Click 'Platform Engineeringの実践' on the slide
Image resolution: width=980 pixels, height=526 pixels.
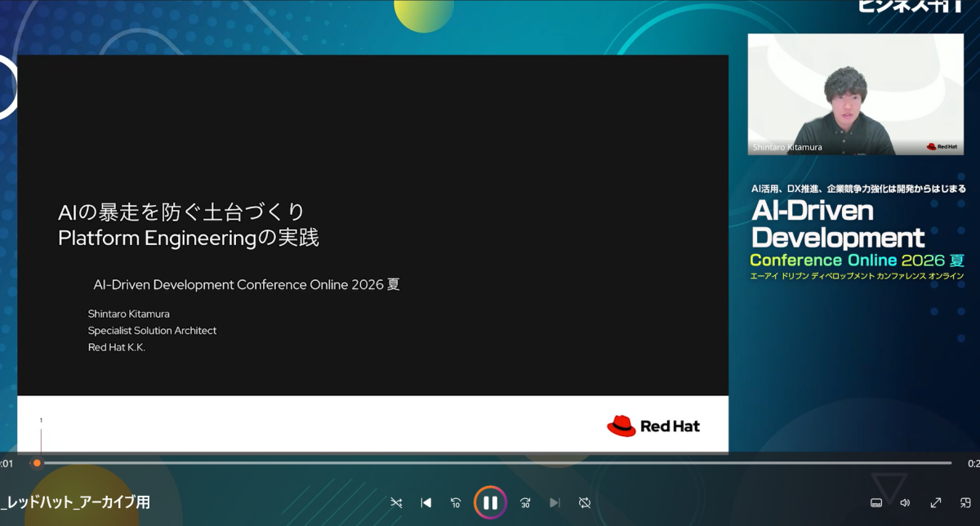click(188, 238)
